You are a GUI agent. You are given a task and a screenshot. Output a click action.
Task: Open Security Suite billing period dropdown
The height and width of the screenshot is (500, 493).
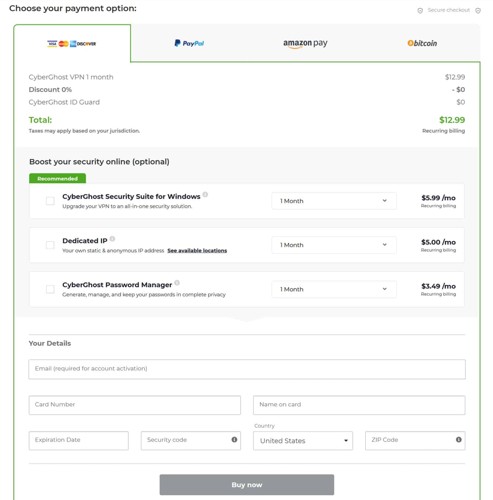pos(334,201)
